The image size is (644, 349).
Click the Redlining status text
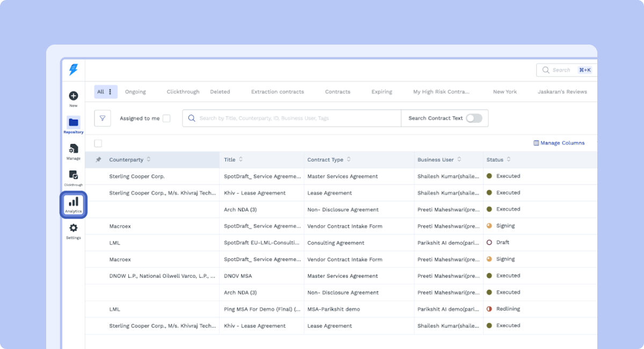pos(508,309)
